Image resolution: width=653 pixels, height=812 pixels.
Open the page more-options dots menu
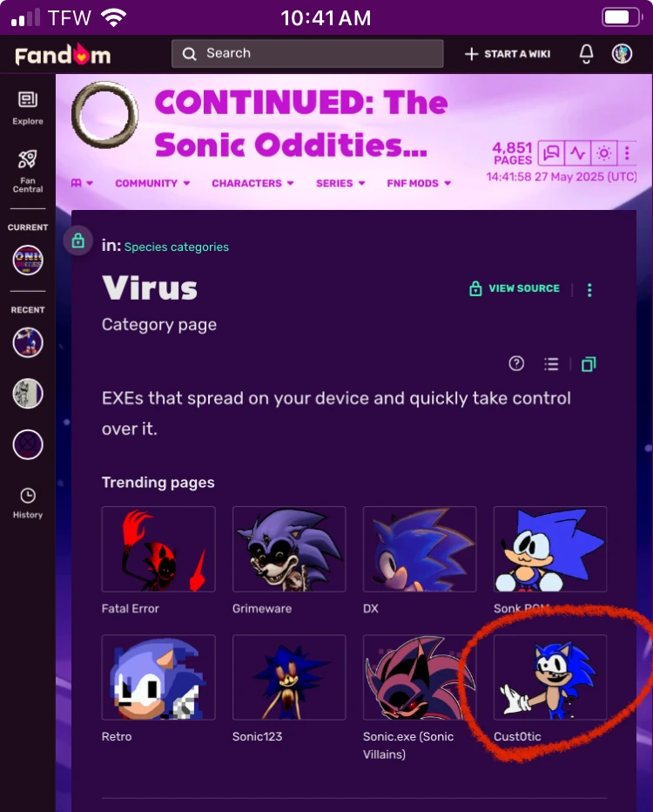[x=589, y=290]
